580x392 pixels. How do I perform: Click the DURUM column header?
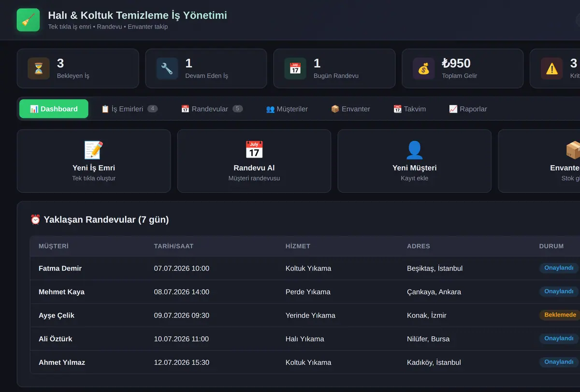[x=551, y=246]
